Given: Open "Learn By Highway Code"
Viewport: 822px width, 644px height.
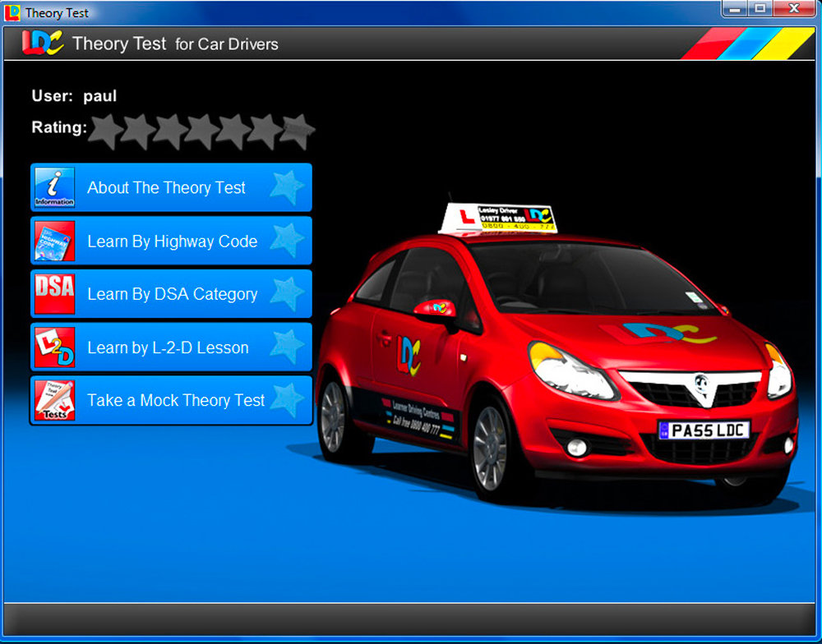Looking at the screenshot, I should [x=173, y=241].
